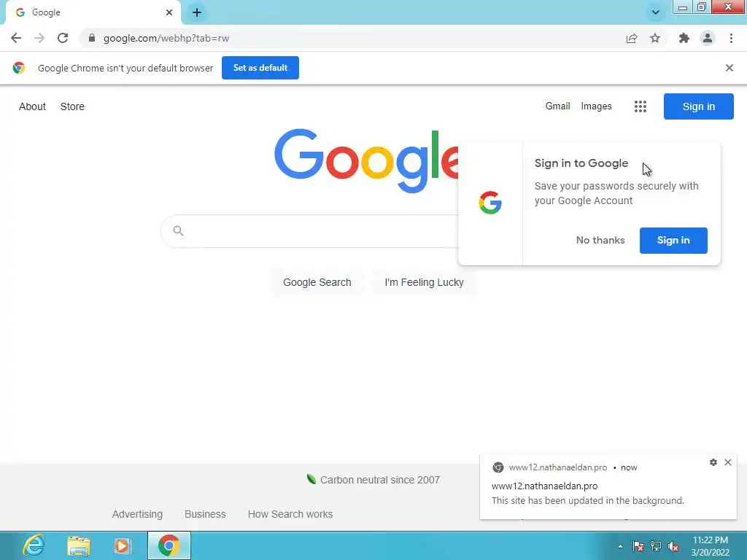747x560 pixels.
Task: Open the Google apps grid
Action: 640,106
